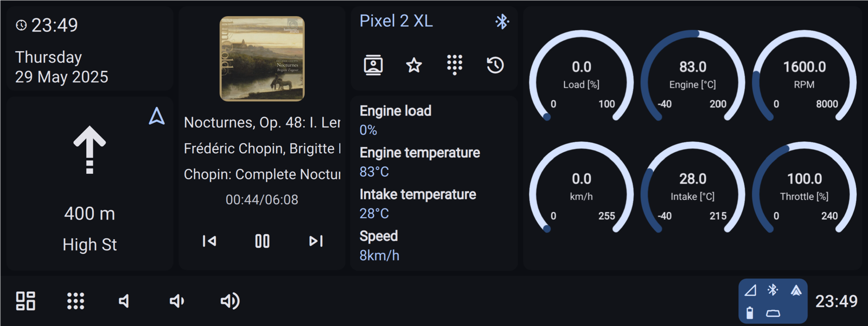Raise volume using the volume up icon
The height and width of the screenshot is (326, 868).
(x=230, y=301)
